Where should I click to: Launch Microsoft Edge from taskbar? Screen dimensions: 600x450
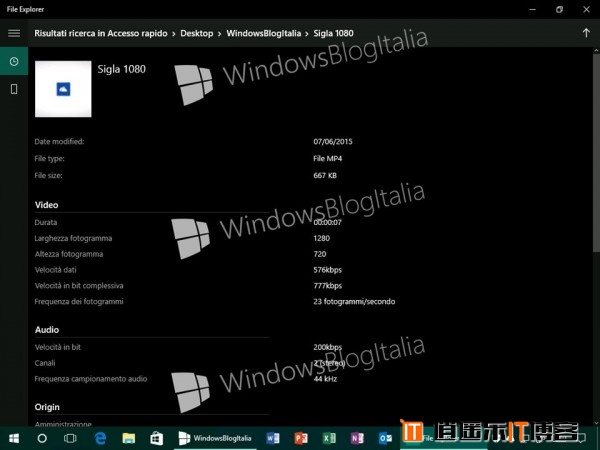coord(100,438)
